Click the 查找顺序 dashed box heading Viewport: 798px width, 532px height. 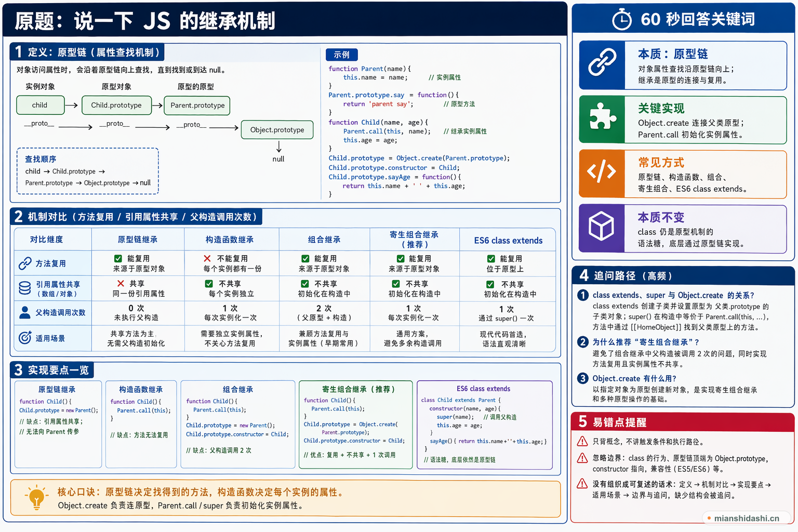tap(41, 159)
